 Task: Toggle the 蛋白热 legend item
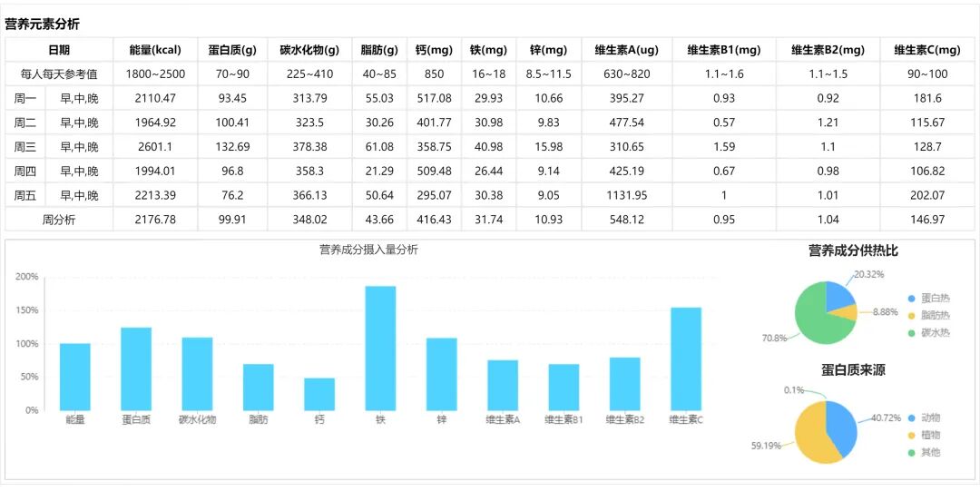[x=929, y=299]
